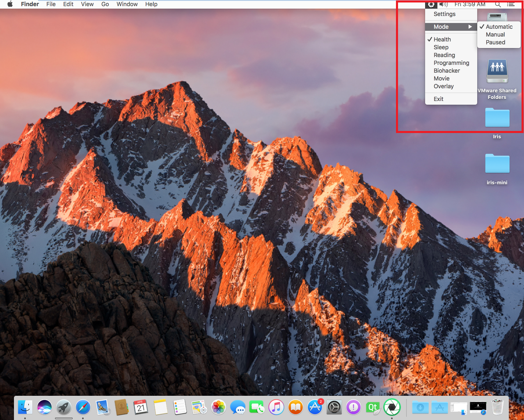Switch Iris preset to Reading
524x420 pixels.
click(x=451, y=55)
